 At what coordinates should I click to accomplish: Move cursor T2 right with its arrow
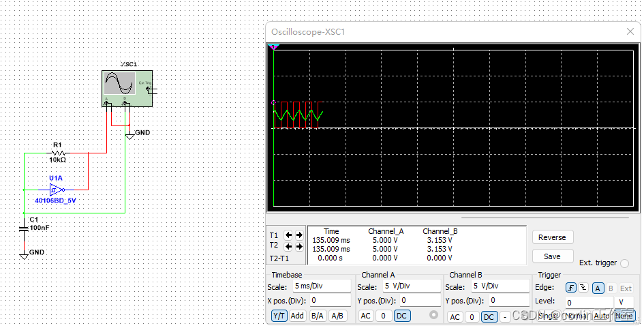point(299,246)
